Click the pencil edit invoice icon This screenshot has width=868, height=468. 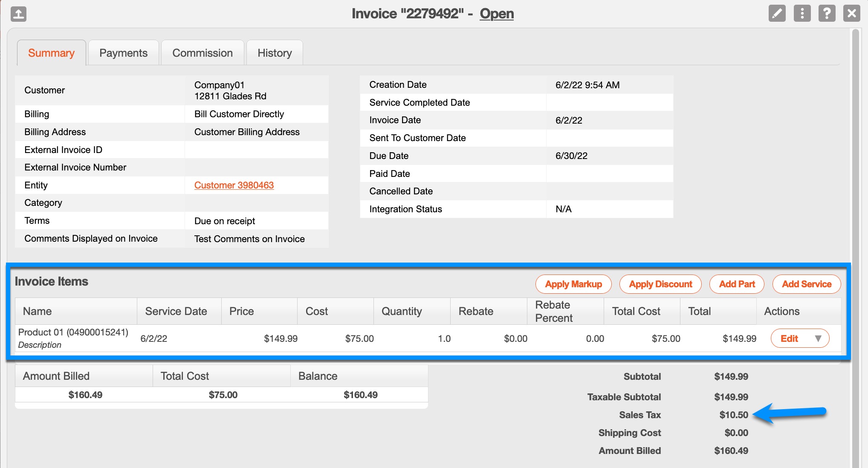777,14
